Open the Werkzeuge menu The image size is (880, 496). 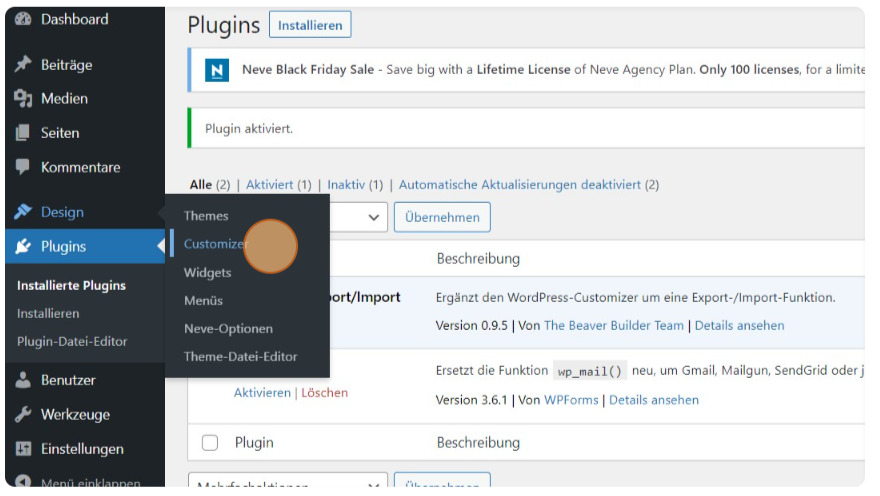tap(75, 415)
